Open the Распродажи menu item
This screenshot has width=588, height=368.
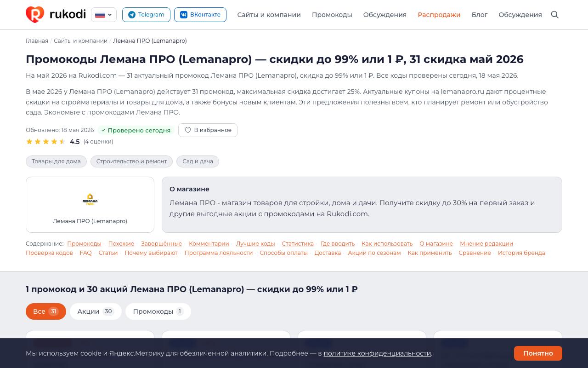coord(439,15)
